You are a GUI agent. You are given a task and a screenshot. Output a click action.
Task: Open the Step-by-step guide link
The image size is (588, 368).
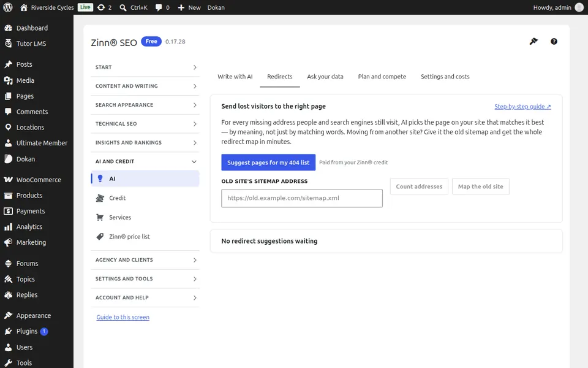522,107
